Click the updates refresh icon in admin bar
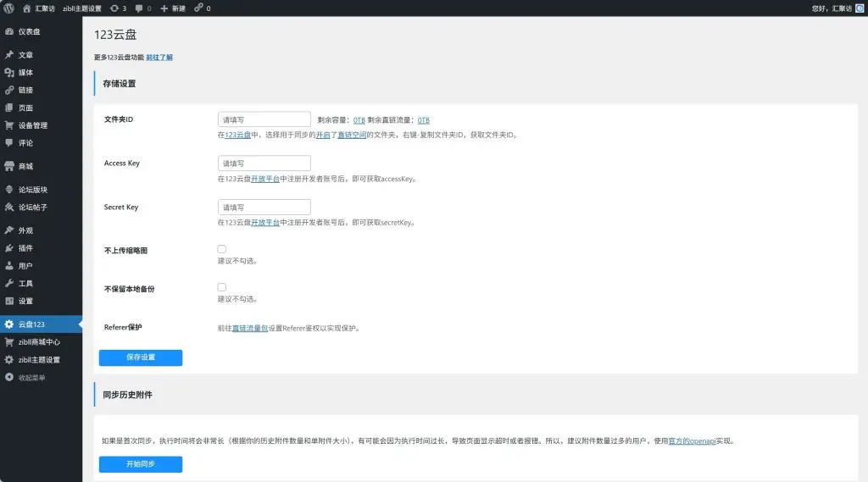Viewport: 868px width, 482px height. coord(114,8)
